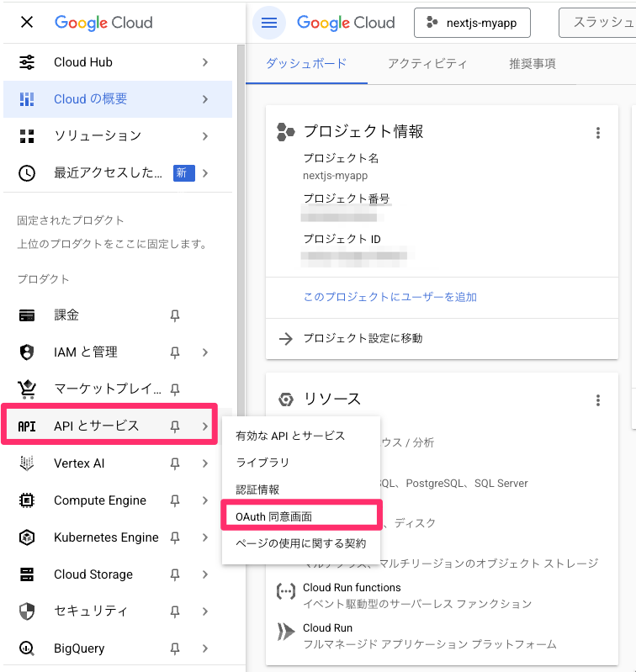Viewport: 636px width, 672px height.
Task: Click the hamburger menu button
Action: click(x=269, y=23)
